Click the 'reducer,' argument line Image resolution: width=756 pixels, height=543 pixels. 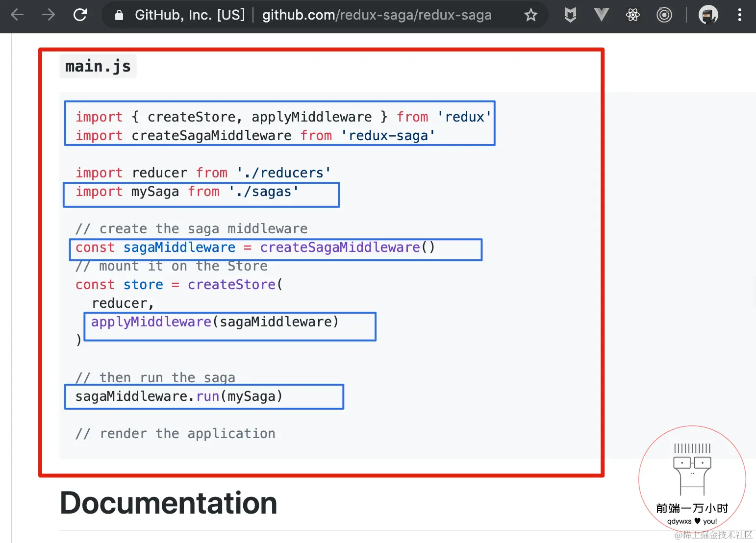123,303
